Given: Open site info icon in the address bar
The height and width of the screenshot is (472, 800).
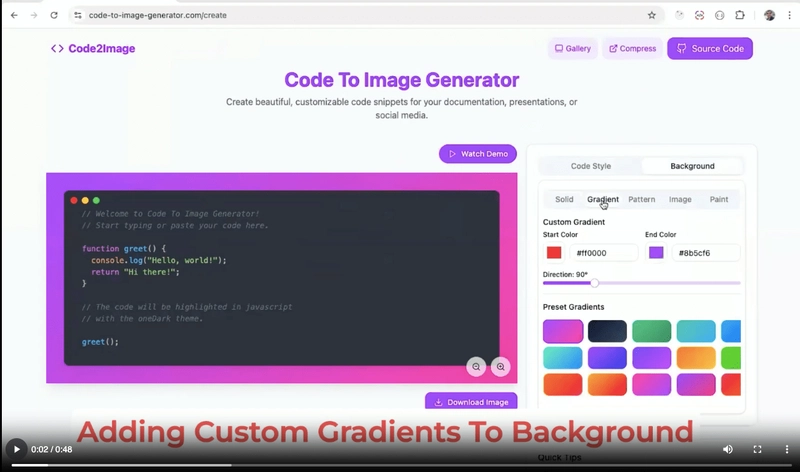Looking at the screenshot, I should pyautogui.click(x=78, y=15).
